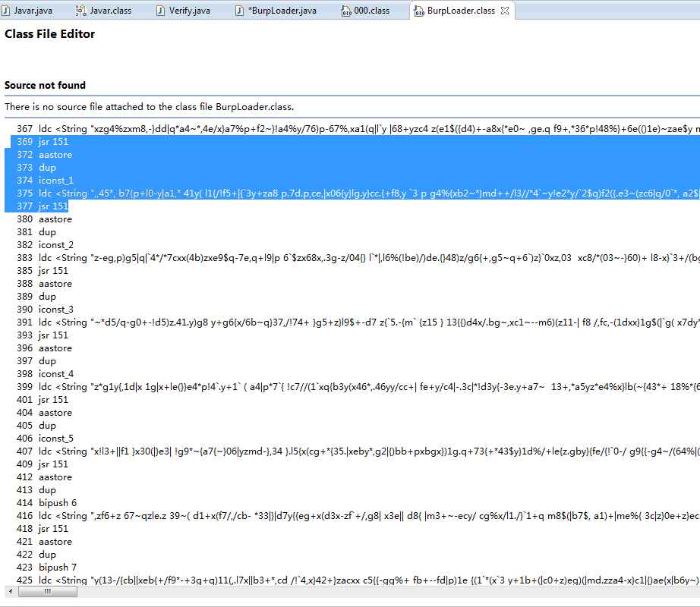Click the 000.class file icon
Image resolution: width=700 pixels, height=607 pixels.
pos(346,11)
